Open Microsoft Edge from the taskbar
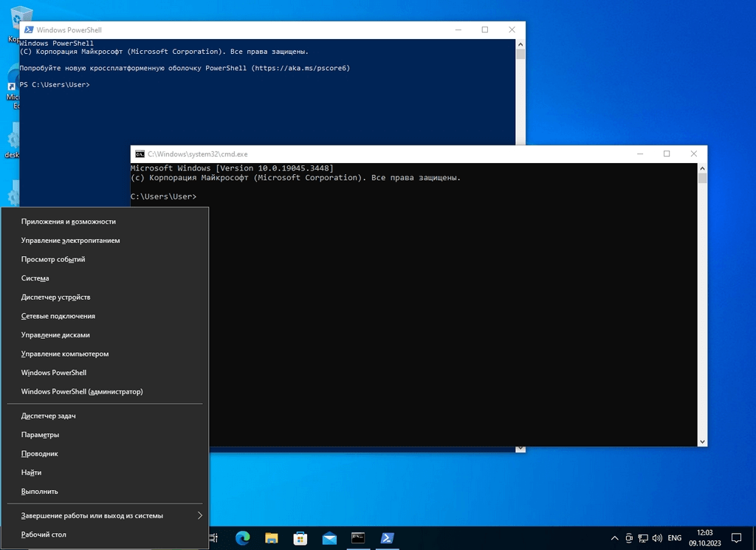 (242, 538)
